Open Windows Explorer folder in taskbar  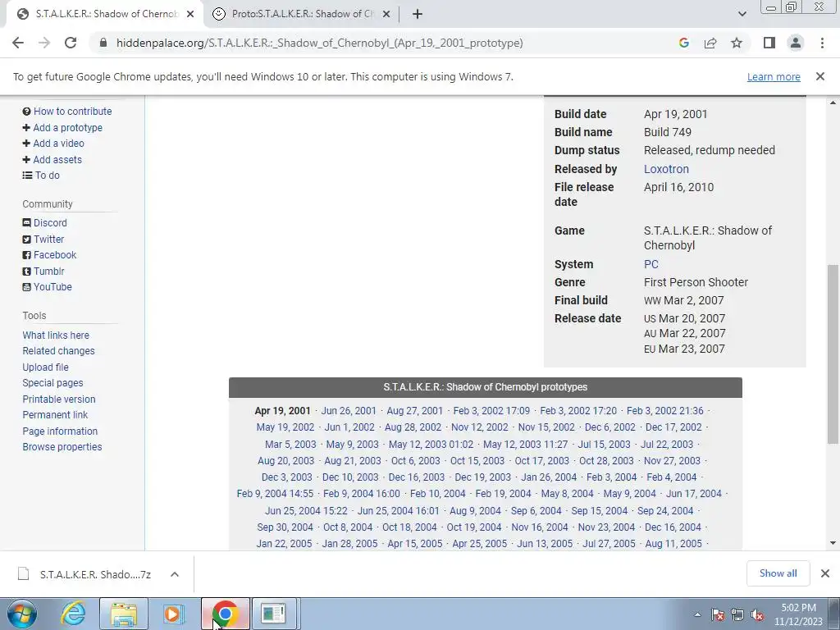[x=124, y=614]
